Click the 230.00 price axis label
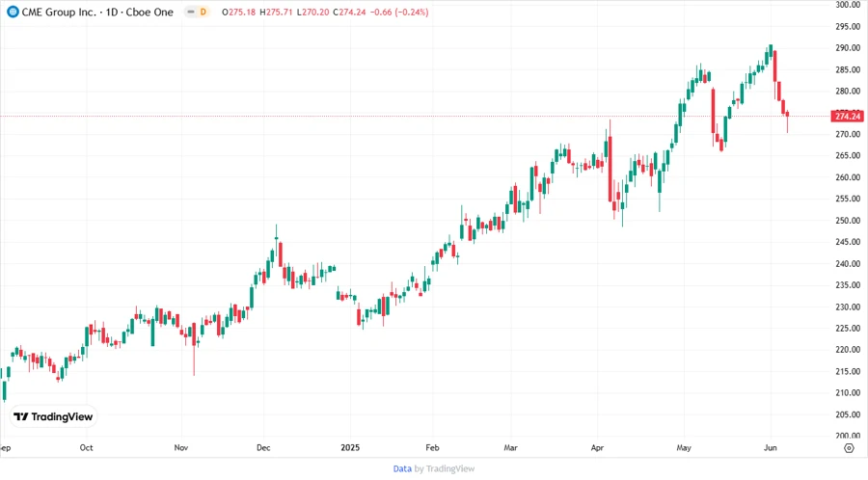Viewport: 868px width, 480px height. [x=848, y=307]
